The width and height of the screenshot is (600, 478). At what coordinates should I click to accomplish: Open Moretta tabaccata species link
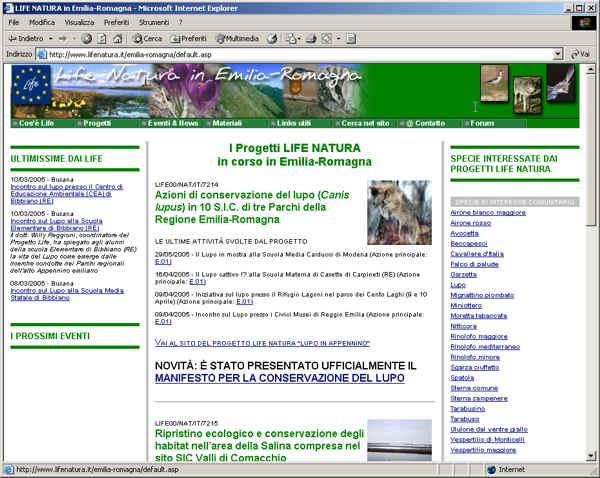tap(478, 316)
